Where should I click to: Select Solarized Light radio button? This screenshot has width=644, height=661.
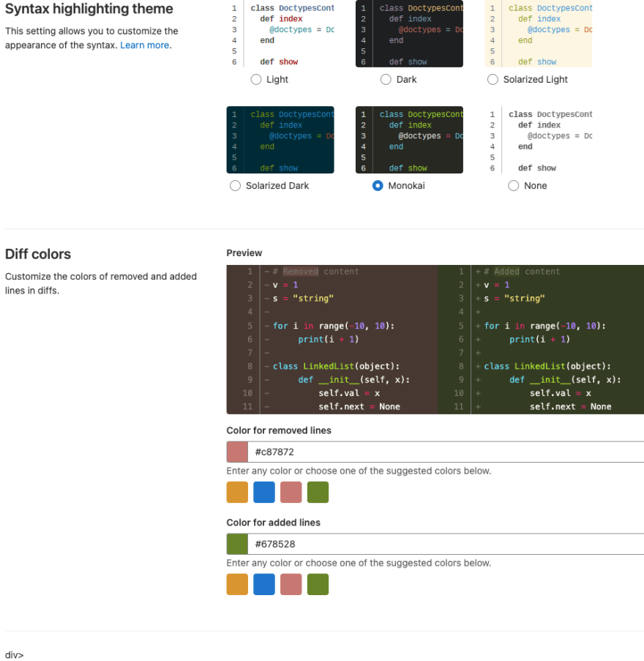pyautogui.click(x=493, y=79)
